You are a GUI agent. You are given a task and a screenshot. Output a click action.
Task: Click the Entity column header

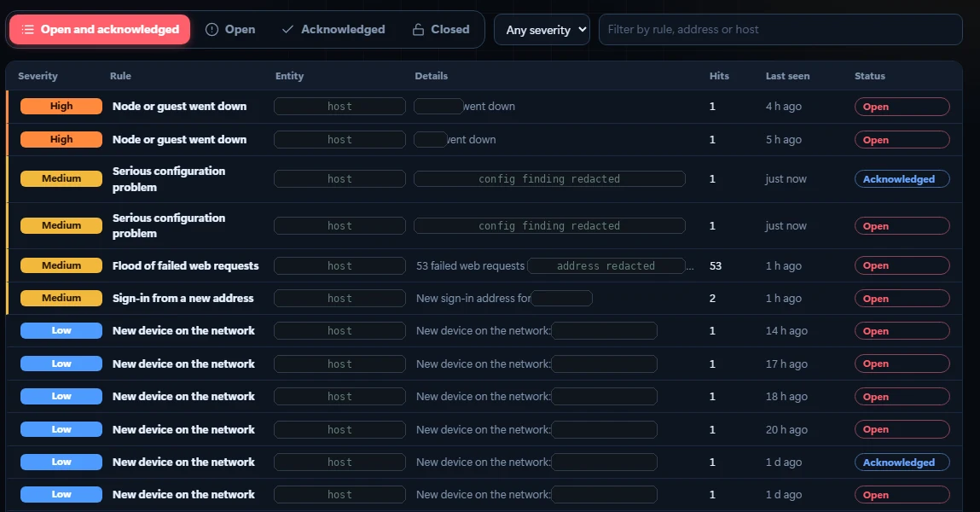coord(289,76)
